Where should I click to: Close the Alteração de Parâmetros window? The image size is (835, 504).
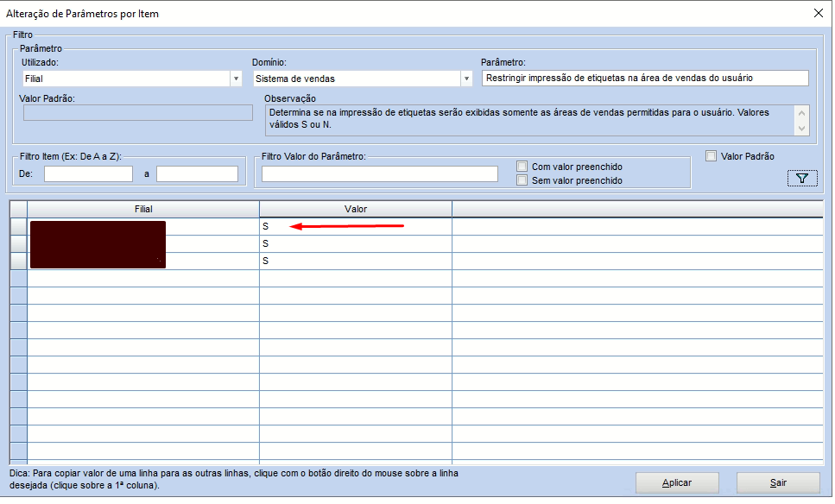[819, 13]
